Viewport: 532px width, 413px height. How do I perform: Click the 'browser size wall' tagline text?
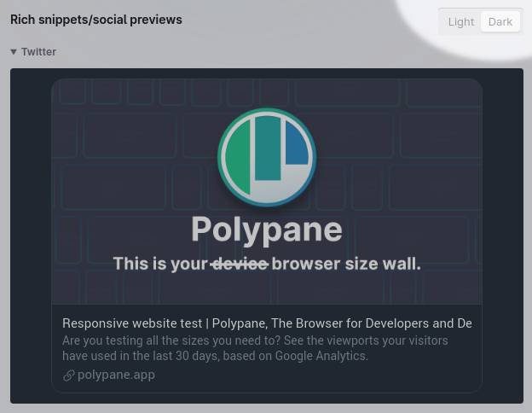point(346,264)
